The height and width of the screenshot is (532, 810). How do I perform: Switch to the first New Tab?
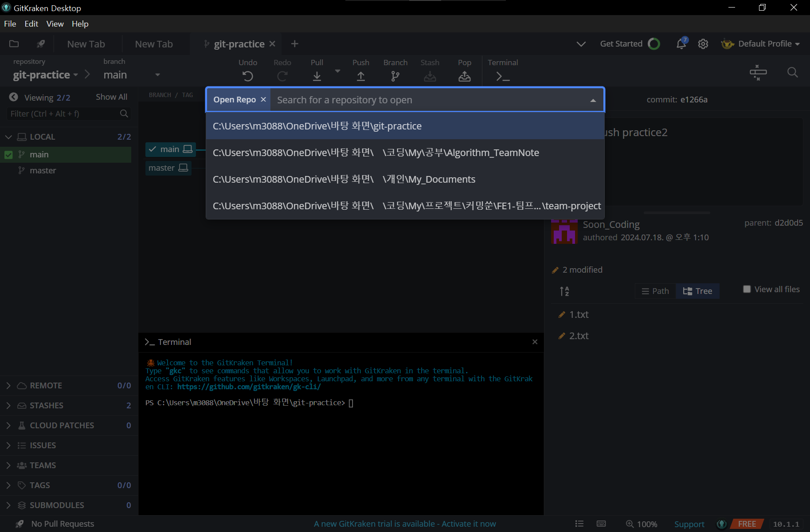pyautogui.click(x=86, y=44)
